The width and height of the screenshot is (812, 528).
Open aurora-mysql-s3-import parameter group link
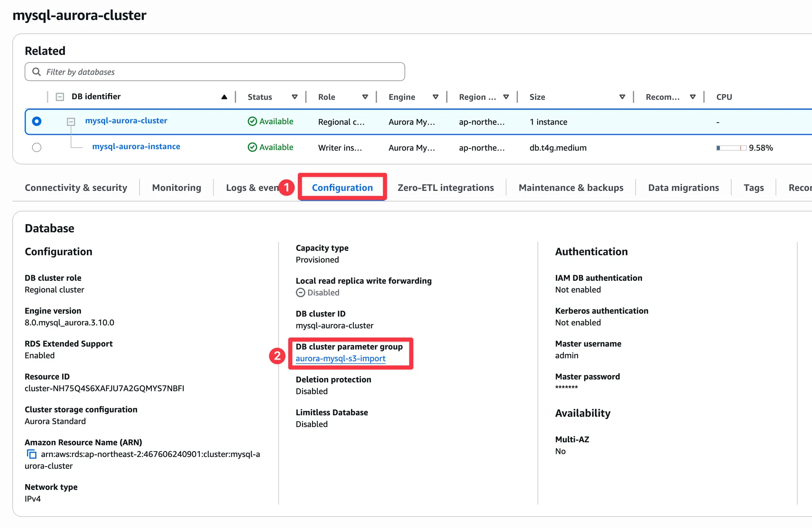[340, 359]
